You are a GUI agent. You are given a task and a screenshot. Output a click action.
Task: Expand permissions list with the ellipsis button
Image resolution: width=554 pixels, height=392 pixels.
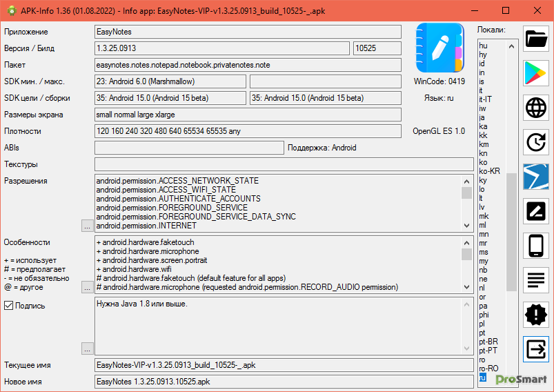[x=87, y=225]
